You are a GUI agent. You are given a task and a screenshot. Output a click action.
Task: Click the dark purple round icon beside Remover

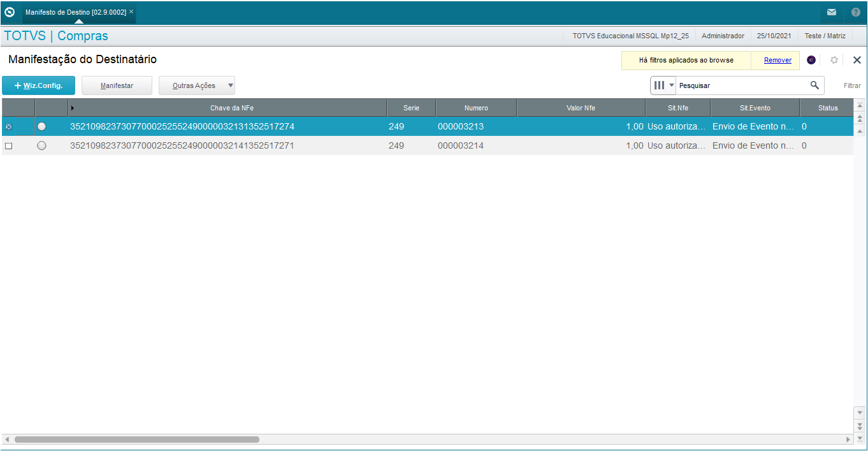811,60
